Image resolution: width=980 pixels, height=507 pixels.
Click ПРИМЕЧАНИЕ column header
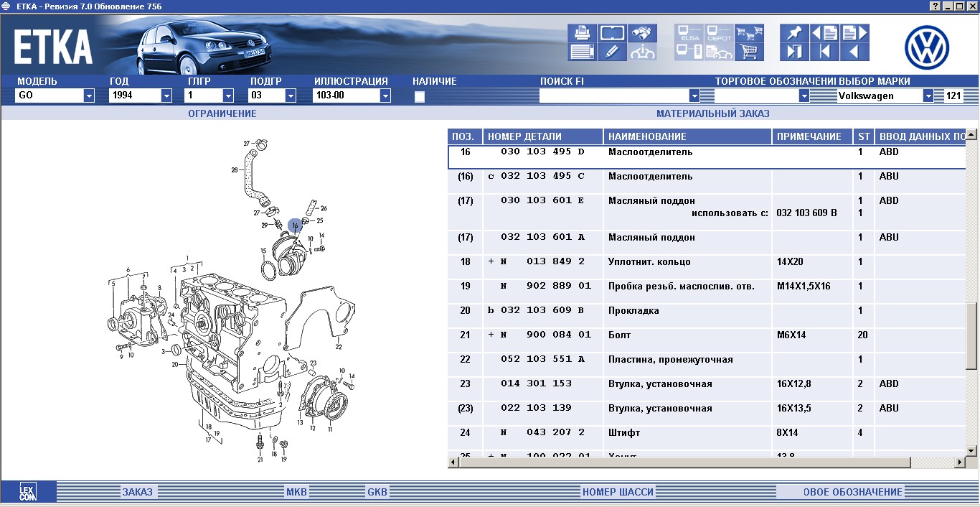813,136
